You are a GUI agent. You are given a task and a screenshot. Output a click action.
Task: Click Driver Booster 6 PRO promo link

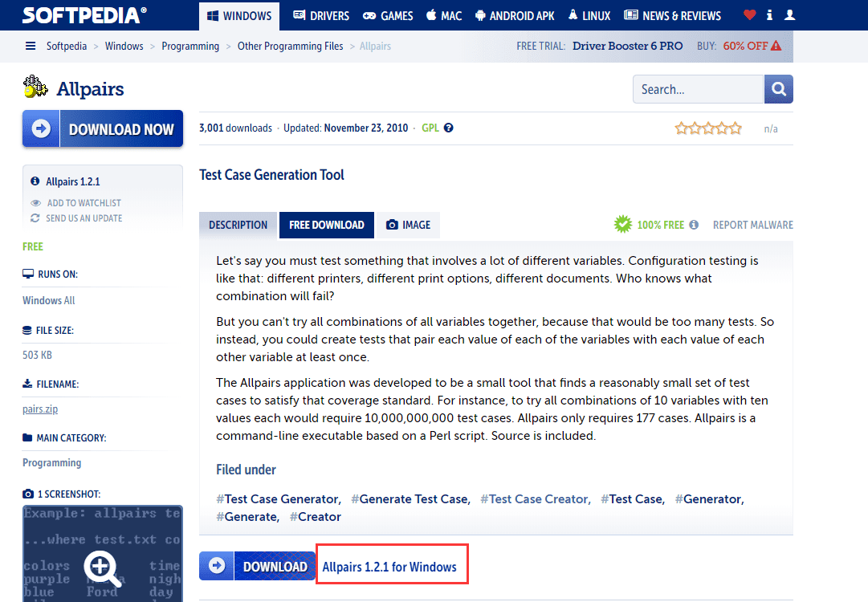coord(627,46)
